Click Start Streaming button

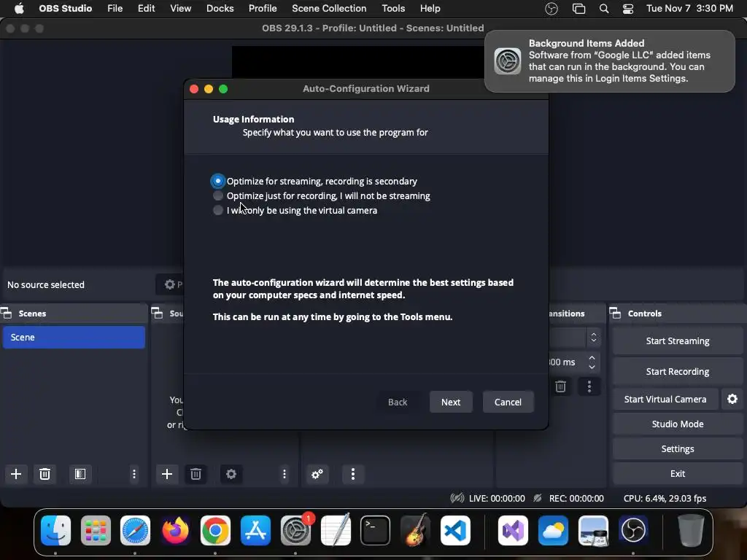pos(678,341)
